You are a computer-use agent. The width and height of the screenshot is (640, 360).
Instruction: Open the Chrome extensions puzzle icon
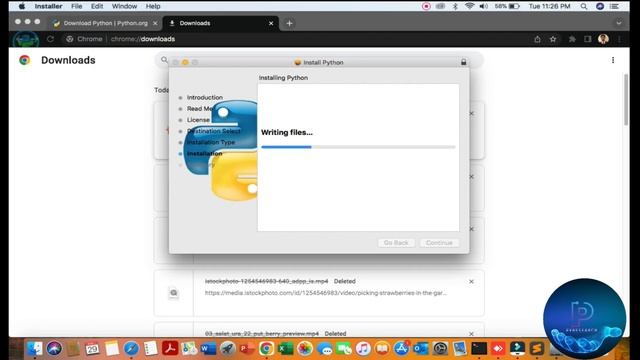click(572, 39)
